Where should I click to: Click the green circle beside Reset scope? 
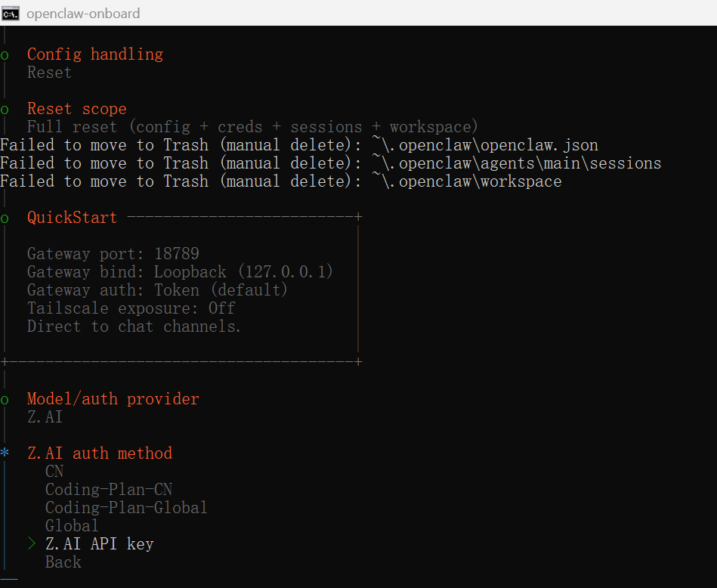[x=5, y=110]
